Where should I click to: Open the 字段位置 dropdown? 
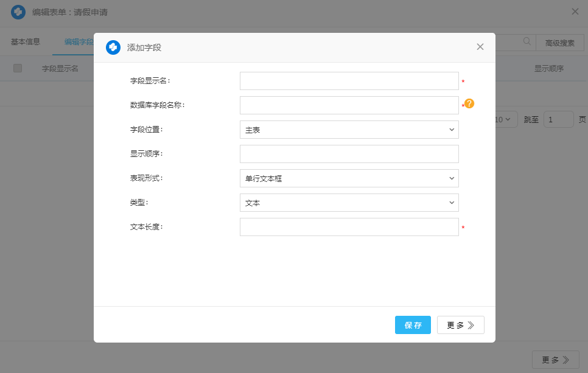pos(349,130)
